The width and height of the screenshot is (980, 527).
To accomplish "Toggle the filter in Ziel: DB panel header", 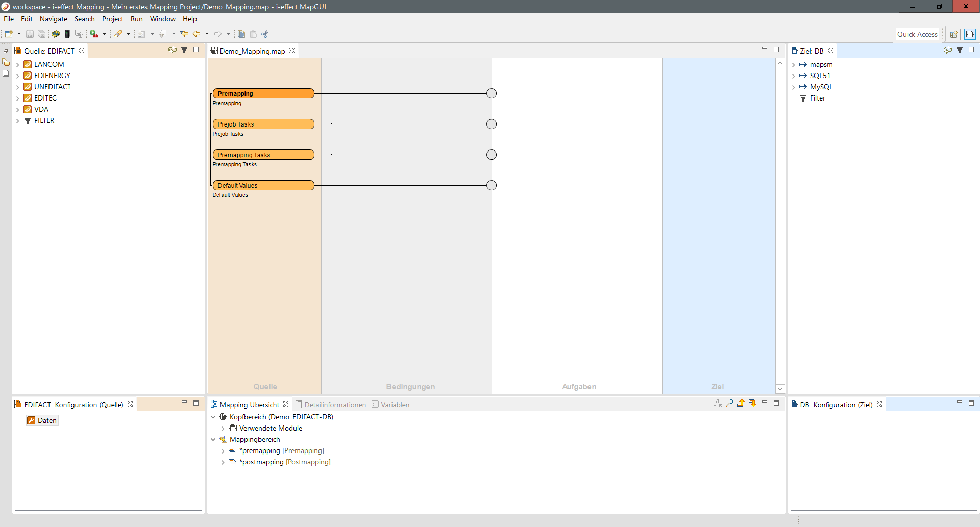I will click(x=960, y=50).
